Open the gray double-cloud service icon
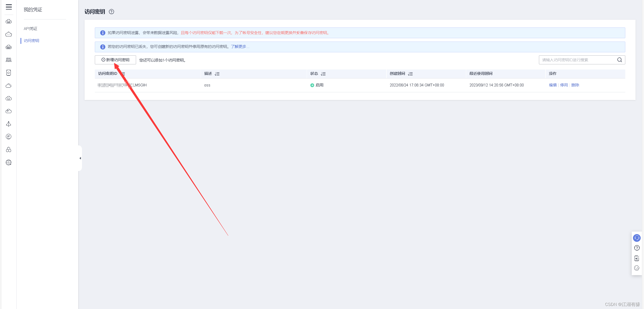This screenshot has width=644, height=309. pyautogui.click(x=9, y=85)
